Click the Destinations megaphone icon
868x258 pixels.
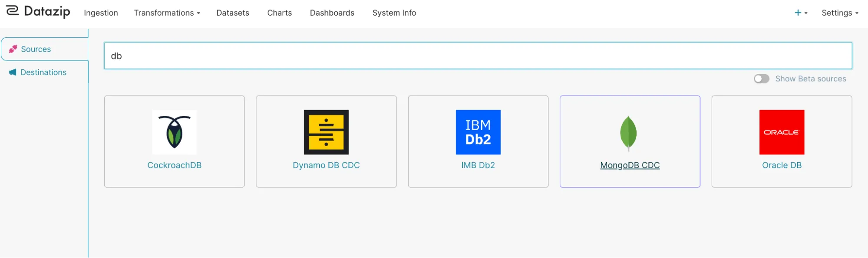pos(13,72)
